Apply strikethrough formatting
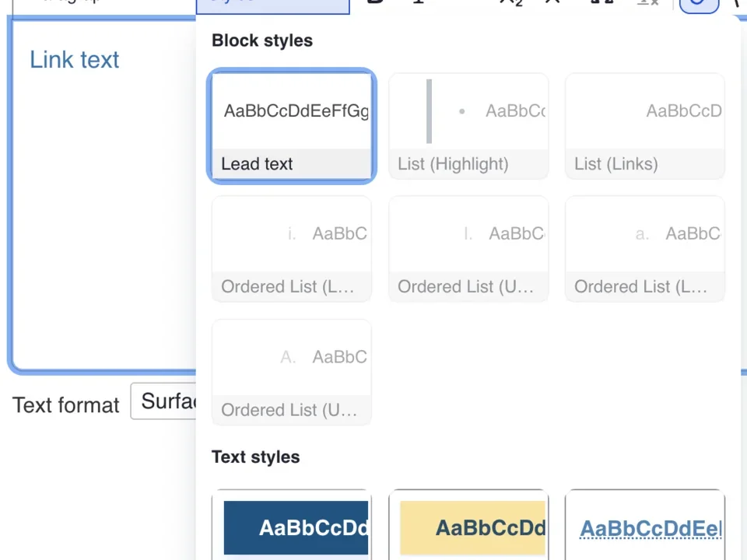The height and width of the screenshot is (560, 747). point(552,2)
